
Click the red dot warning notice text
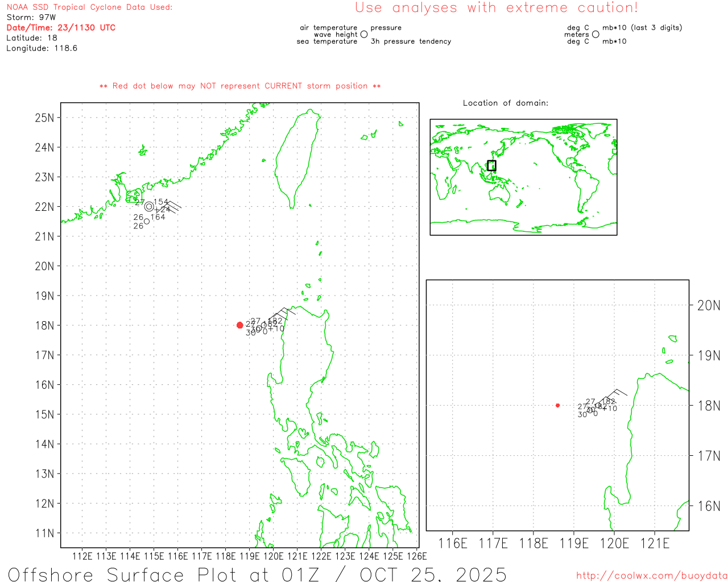tap(240, 86)
